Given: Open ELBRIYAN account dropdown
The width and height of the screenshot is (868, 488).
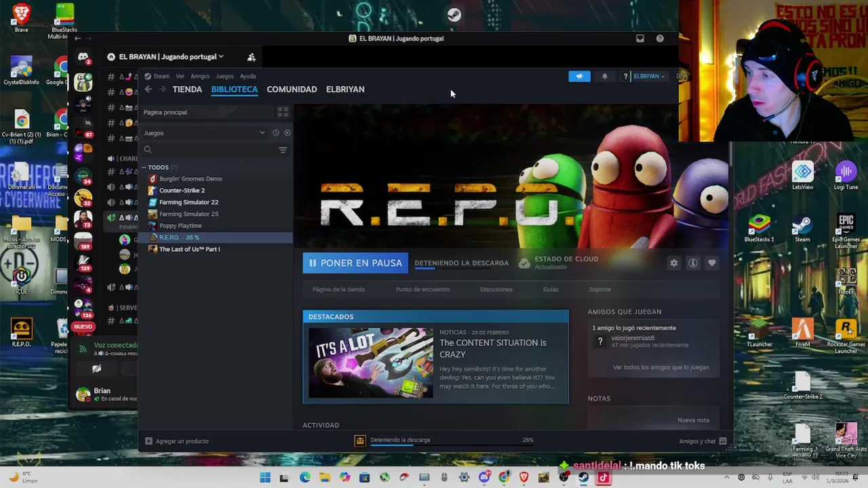Looking at the screenshot, I should (x=649, y=77).
